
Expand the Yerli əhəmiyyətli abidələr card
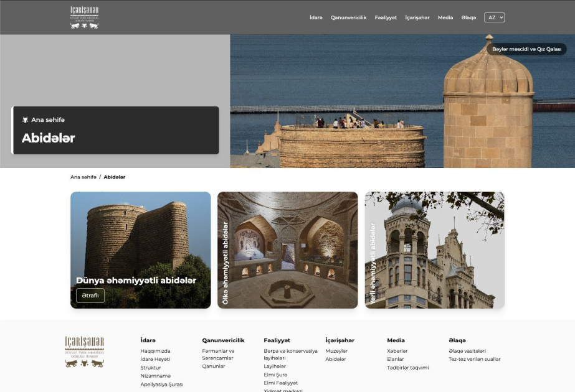pyautogui.click(x=434, y=250)
